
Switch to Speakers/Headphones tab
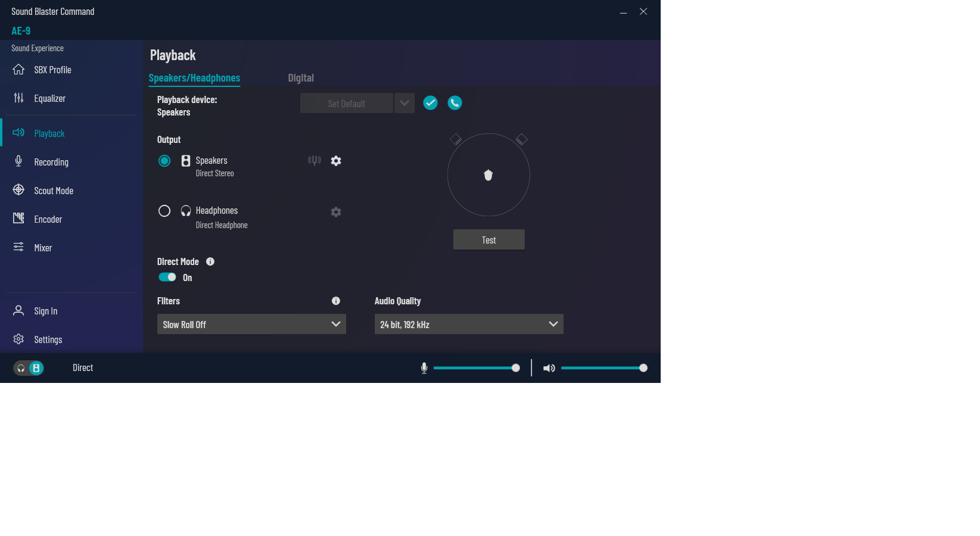tap(194, 78)
